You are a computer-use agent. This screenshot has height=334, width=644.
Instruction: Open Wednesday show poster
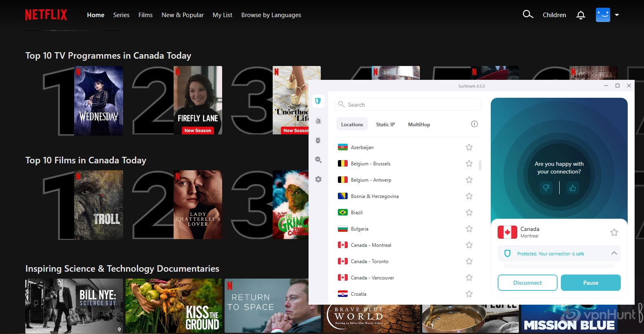pyautogui.click(x=99, y=101)
